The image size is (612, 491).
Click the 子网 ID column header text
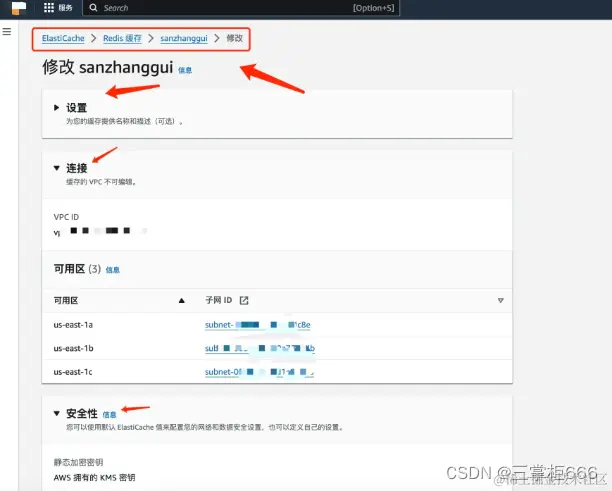coord(219,300)
